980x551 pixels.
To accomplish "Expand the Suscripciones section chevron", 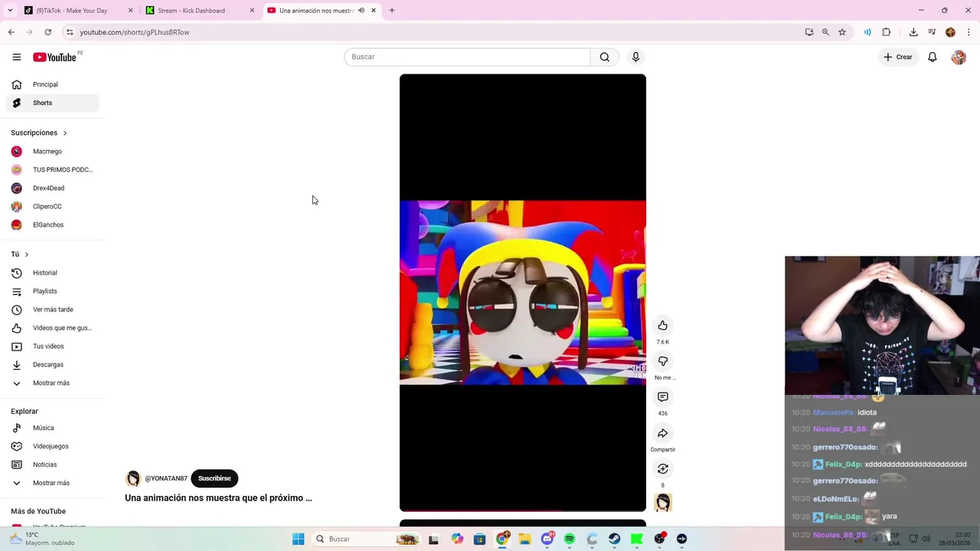I will [65, 133].
